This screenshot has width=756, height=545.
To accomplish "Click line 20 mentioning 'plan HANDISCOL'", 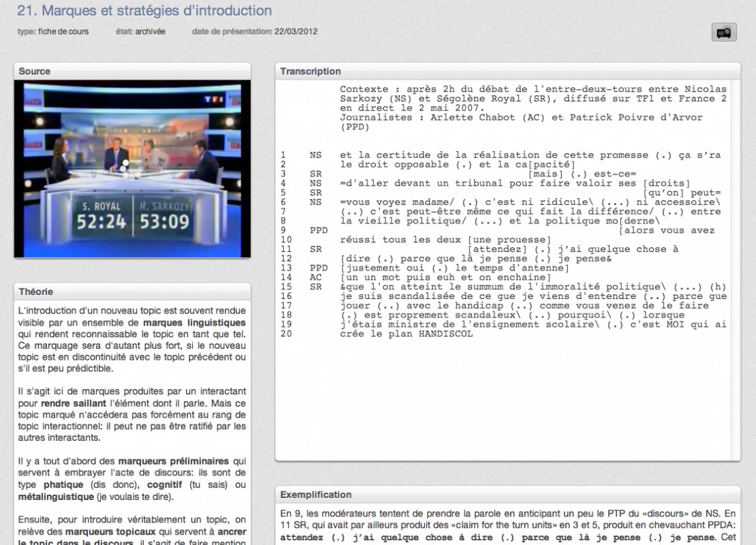I will click(406, 334).
